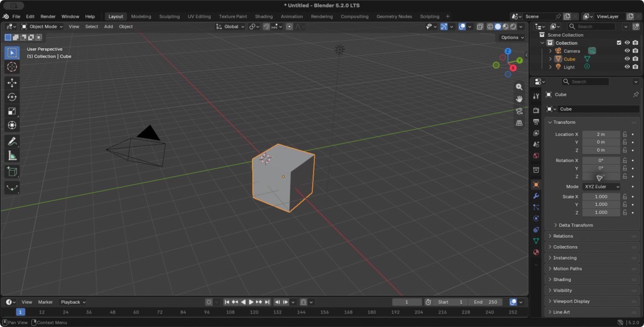Image resolution: width=644 pixels, height=327 pixels.
Task: Uncheck the Collection exclude checkbox
Action: [619, 43]
